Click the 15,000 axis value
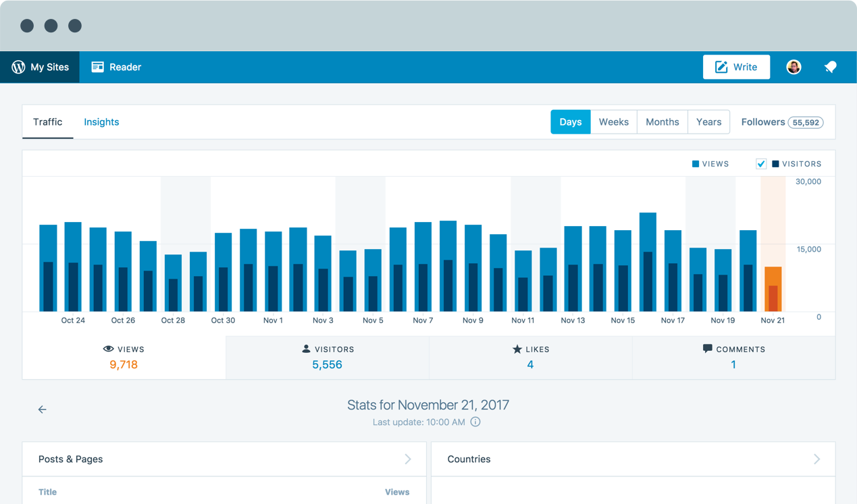The width and height of the screenshot is (857, 504). click(808, 249)
